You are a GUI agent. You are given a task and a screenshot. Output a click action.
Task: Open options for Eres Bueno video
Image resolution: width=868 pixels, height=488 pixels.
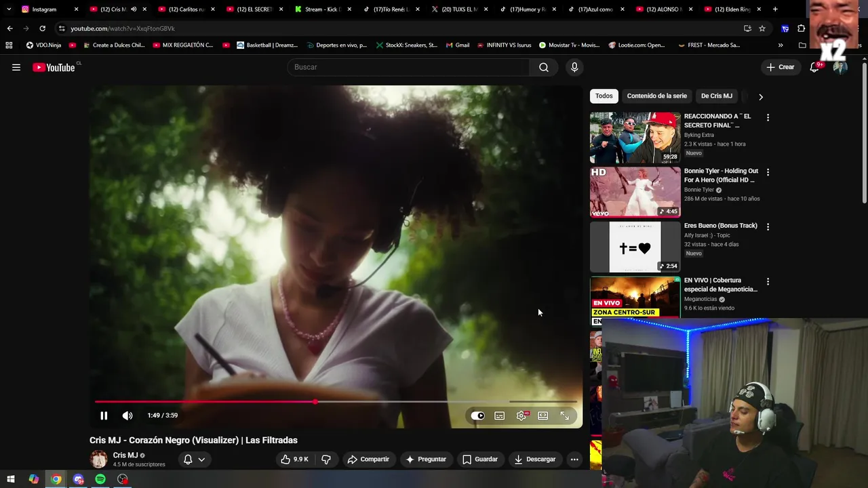click(x=768, y=226)
